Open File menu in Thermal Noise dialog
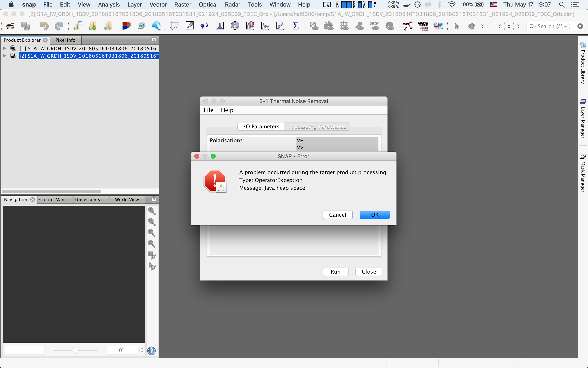 [208, 110]
